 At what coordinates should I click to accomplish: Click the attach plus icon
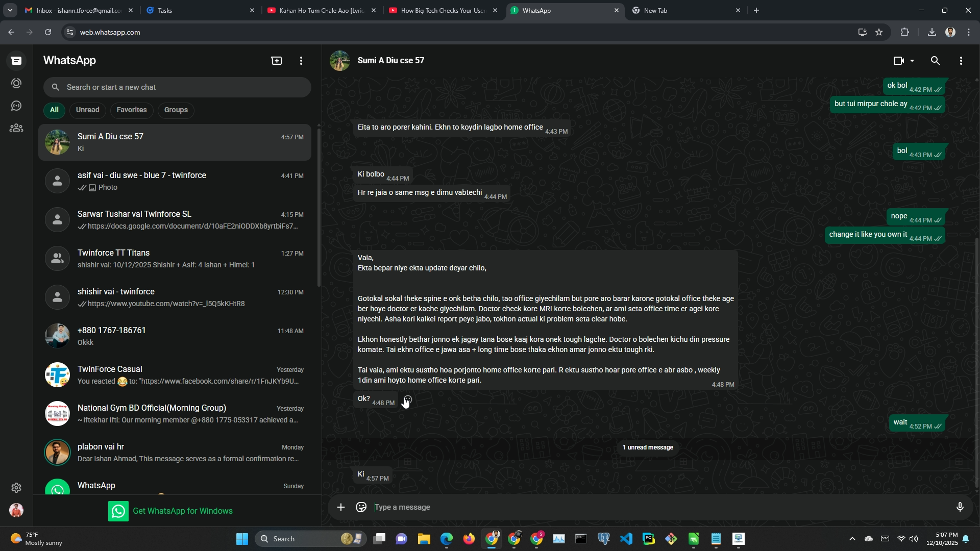[341, 507]
